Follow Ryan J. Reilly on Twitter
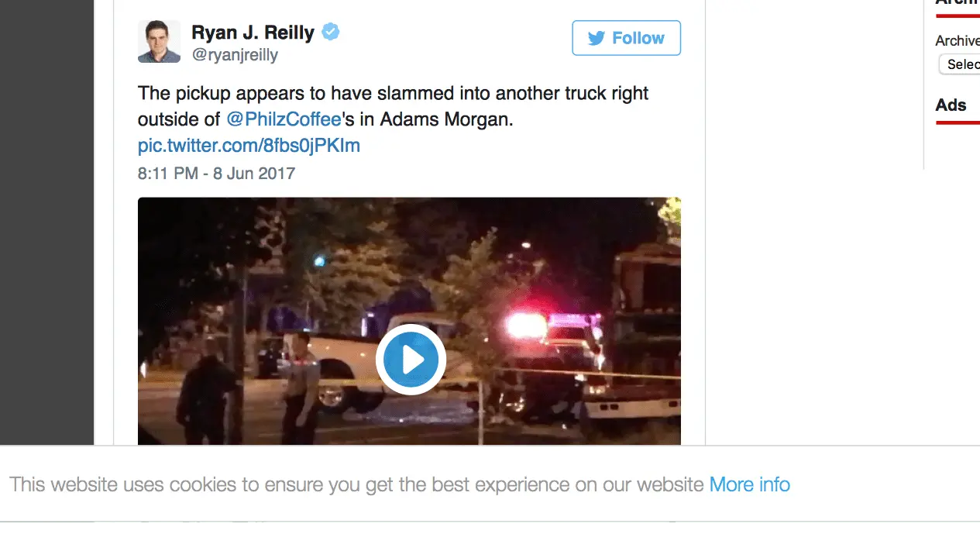980x534 pixels. pos(626,38)
